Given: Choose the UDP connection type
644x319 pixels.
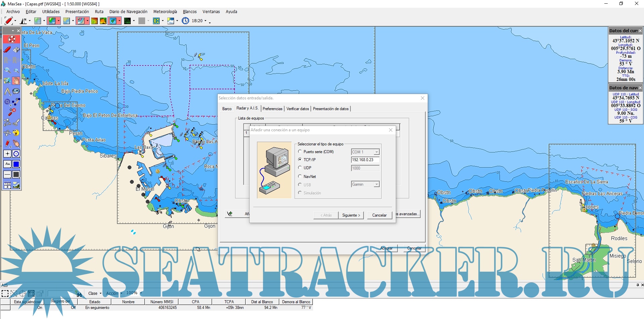Looking at the screenshot, I should point(300,168).
